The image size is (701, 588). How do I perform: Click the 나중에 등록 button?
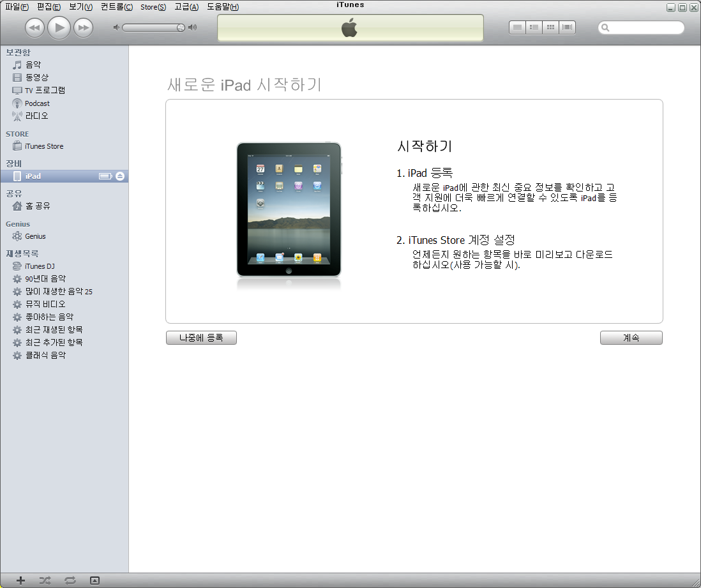(x=201, y=338)
